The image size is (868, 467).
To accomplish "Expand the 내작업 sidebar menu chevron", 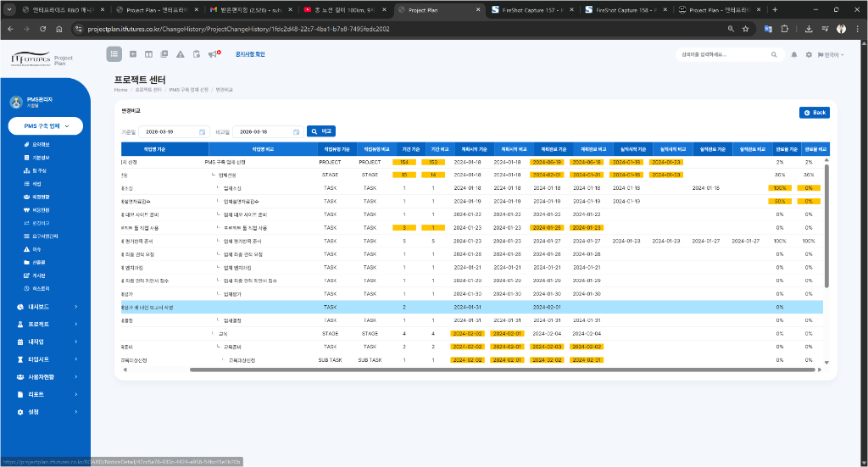I will (x=75, y=342).
